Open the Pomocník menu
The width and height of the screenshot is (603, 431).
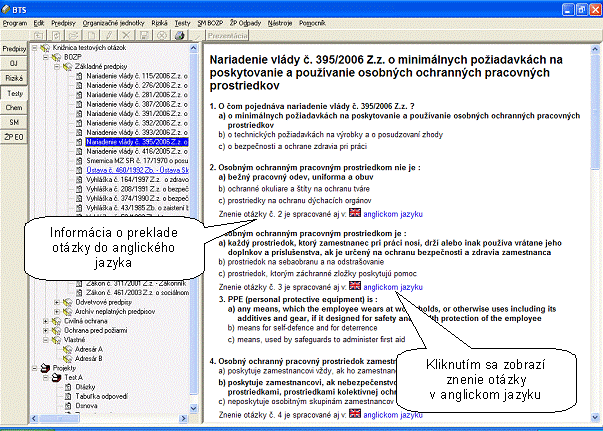pos(312,23)
